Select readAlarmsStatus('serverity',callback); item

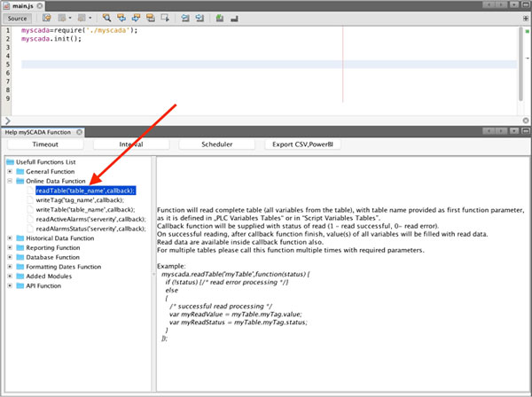pos(90,229)
